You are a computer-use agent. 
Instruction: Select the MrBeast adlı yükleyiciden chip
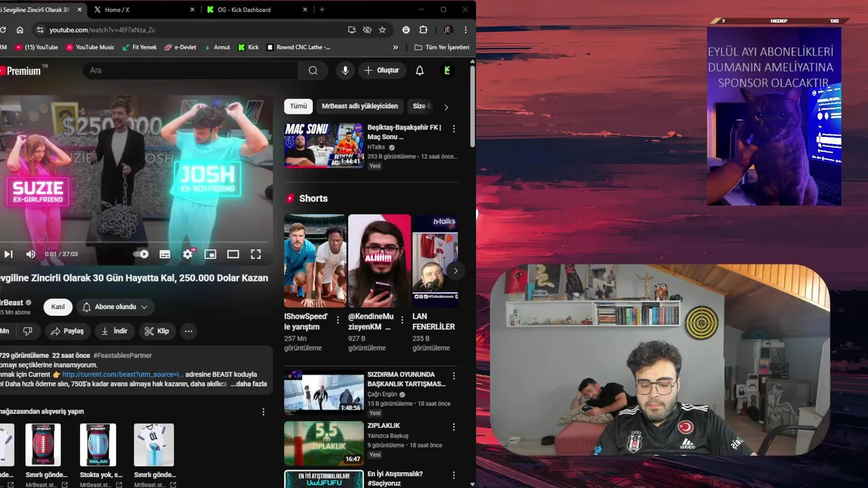(x=360, y=106)
